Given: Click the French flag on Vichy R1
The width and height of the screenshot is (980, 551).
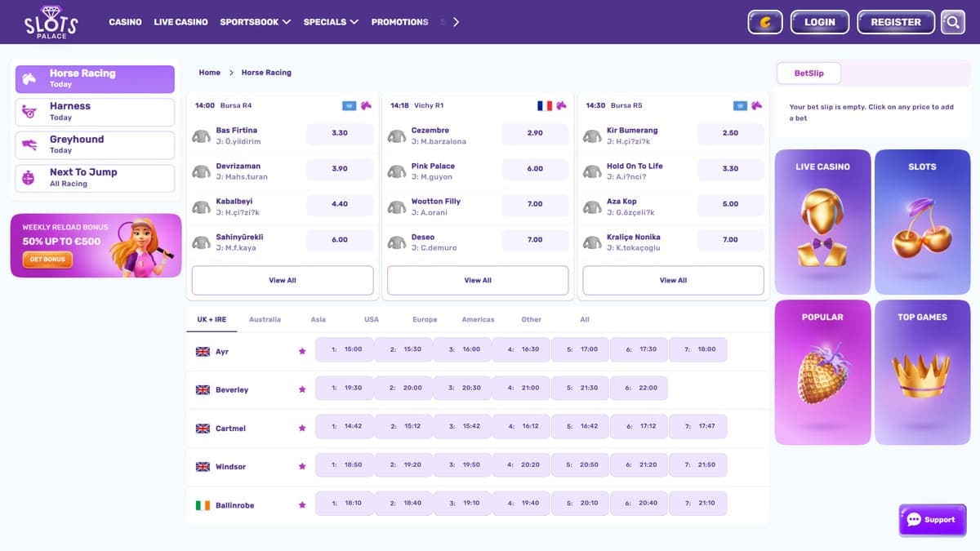Looking at the screenshot, I should click(545, 105).
